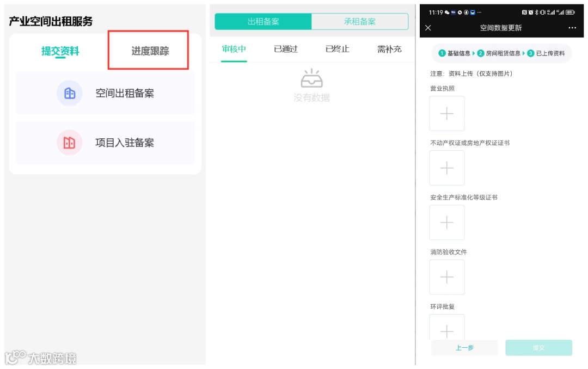Screen dimensions: 588x369
Task: Show the 已通过 list
Action: tap(286, 49)
